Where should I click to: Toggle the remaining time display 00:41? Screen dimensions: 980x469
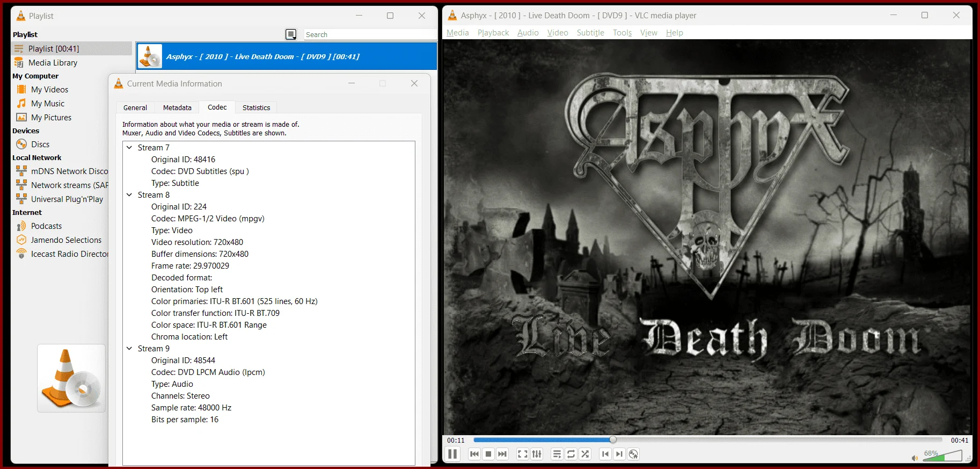(x=960, y=440)
